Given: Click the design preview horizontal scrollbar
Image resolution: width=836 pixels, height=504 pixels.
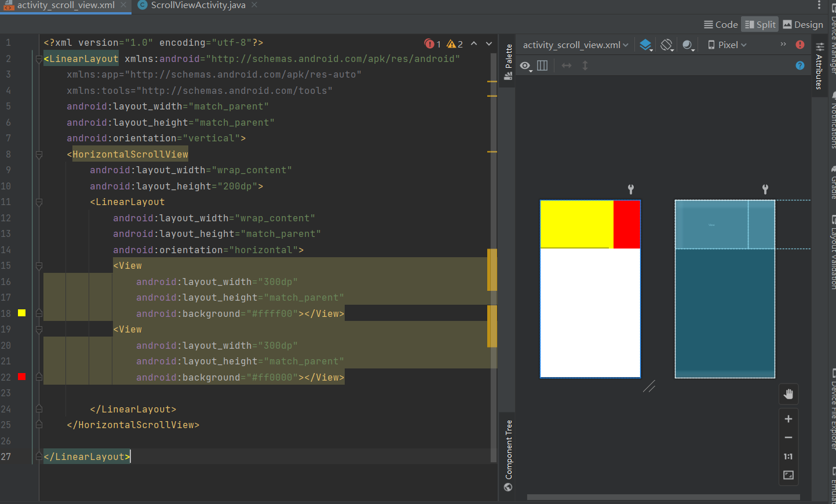Looking at the screenshot, I should [663, 497].
